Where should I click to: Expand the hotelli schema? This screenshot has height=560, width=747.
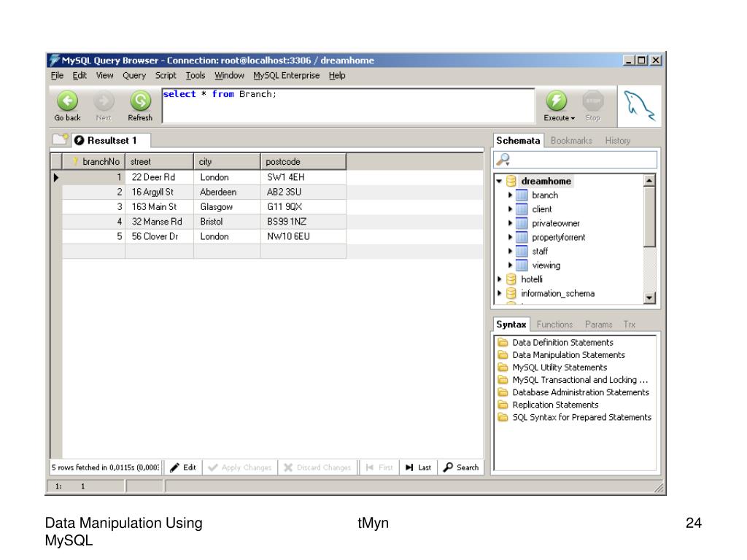point(499,279)
